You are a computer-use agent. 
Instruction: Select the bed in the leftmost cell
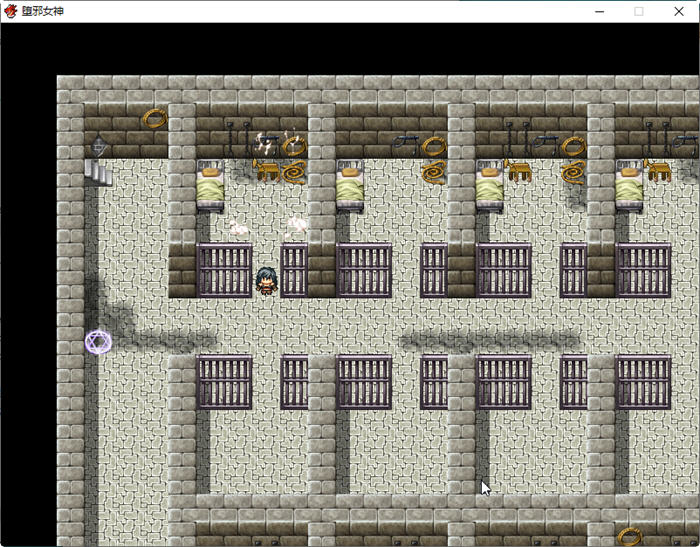point(210,186)
